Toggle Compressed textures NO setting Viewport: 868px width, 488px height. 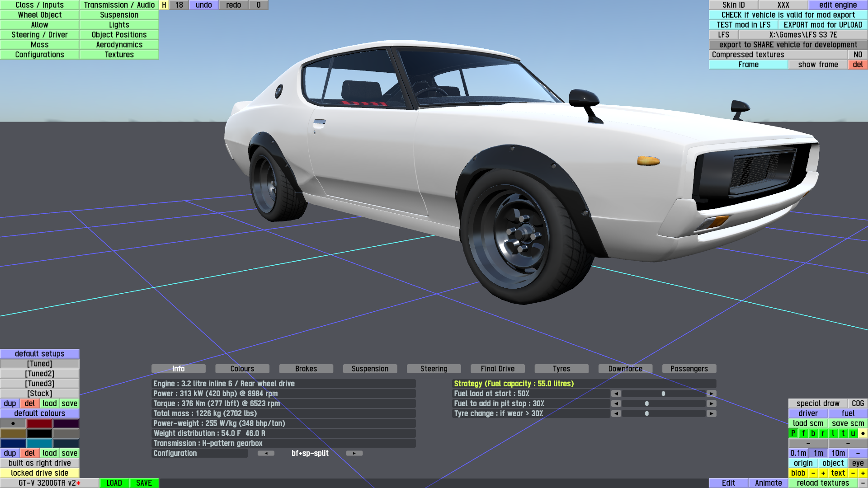pos(858,55)
